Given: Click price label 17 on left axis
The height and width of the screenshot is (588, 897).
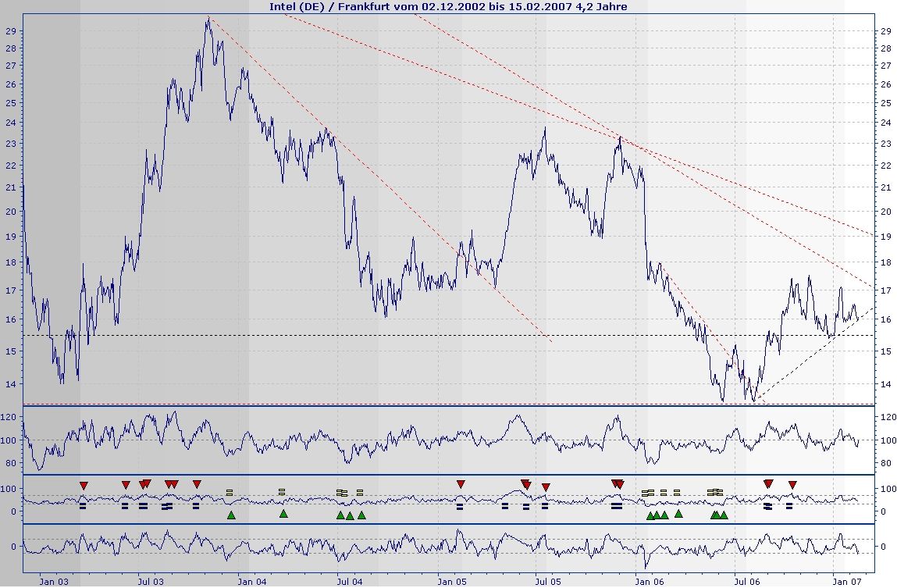Looking at the screenshot, I should 11,290.
